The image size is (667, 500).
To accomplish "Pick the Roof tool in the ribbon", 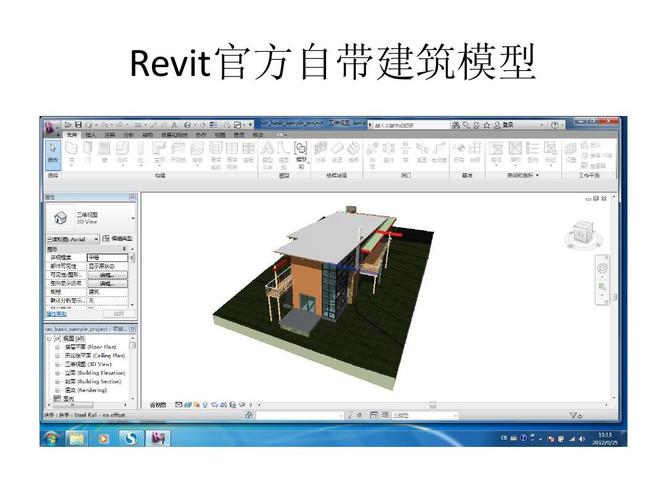I will point(159,152).
